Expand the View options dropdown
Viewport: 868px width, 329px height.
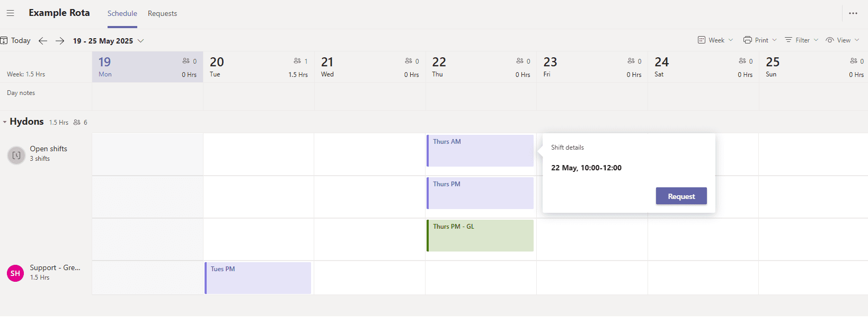tap(842, 40)
